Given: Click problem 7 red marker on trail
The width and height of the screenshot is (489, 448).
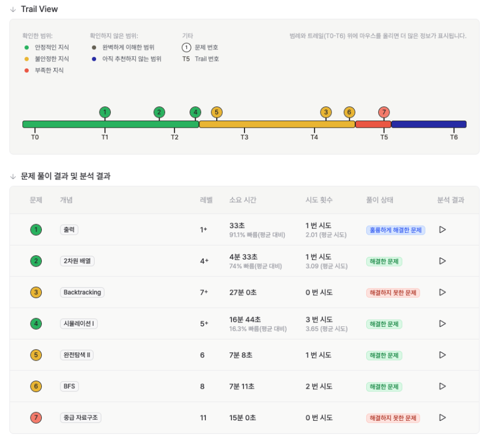Looking at the screenshot, I should click(x=384, y=112).
